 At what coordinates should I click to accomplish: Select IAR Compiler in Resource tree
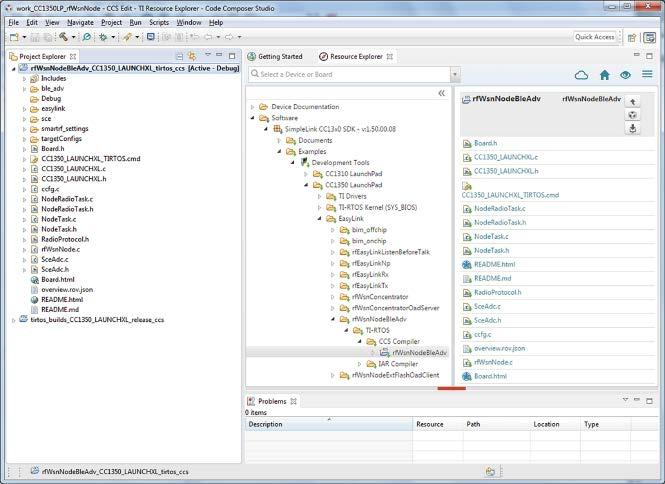[x=398, y=364]
